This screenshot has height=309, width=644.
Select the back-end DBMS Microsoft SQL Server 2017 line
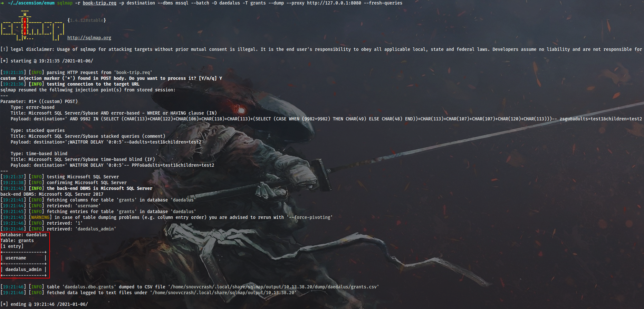coord(52,194)
